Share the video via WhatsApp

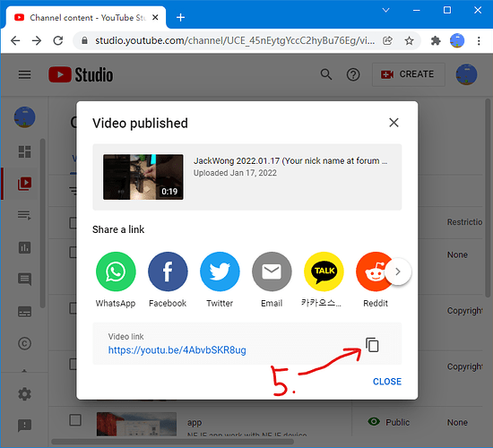tap(116, 271)
